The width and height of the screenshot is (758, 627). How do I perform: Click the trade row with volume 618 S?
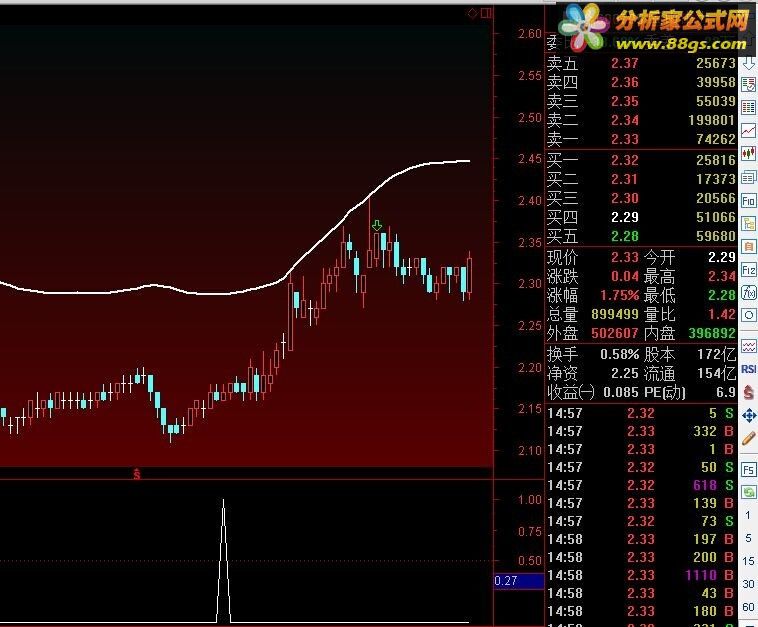coord(641,485)
